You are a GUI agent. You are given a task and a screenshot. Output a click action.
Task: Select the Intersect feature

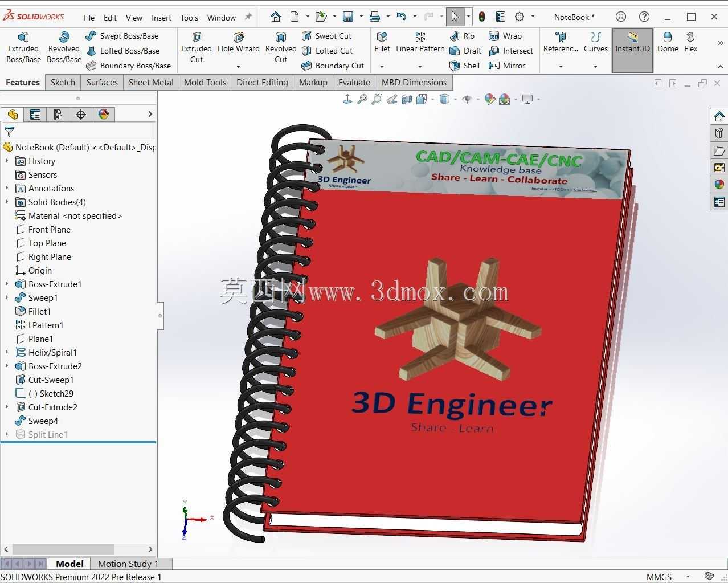coord(511,51)
